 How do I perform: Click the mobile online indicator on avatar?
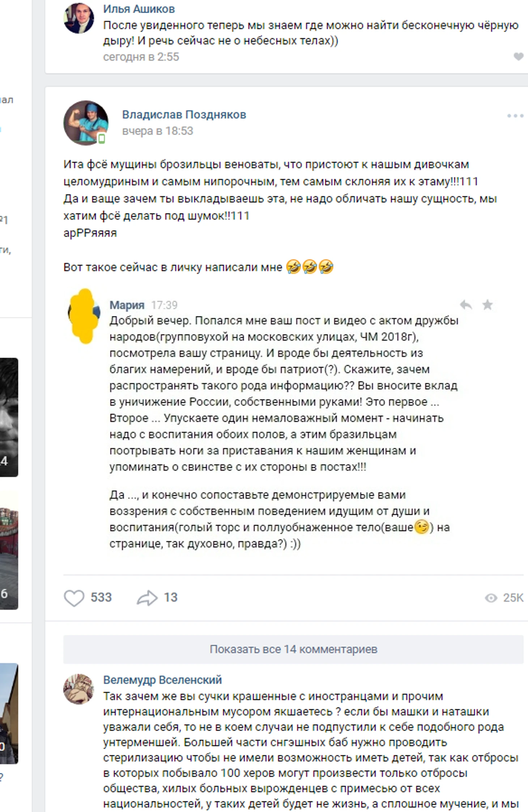(102, 139)
